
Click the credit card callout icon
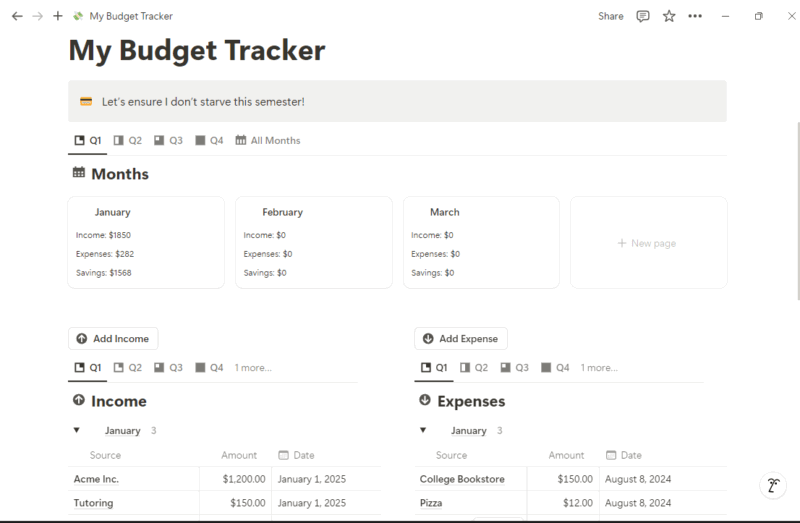coord(86,102)
